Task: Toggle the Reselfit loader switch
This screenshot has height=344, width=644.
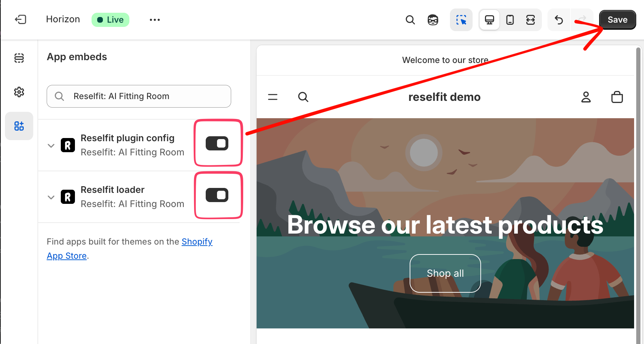Action: (x=217, y=195)
